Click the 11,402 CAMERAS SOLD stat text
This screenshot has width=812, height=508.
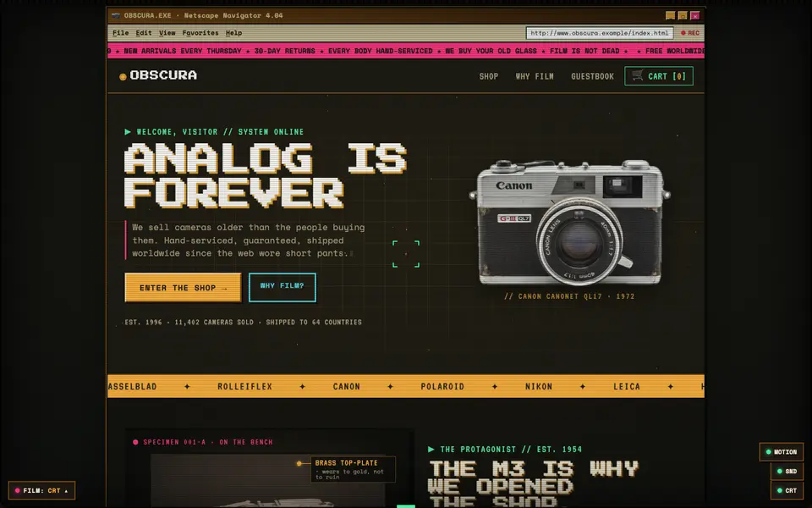click(x=214, y=323)
